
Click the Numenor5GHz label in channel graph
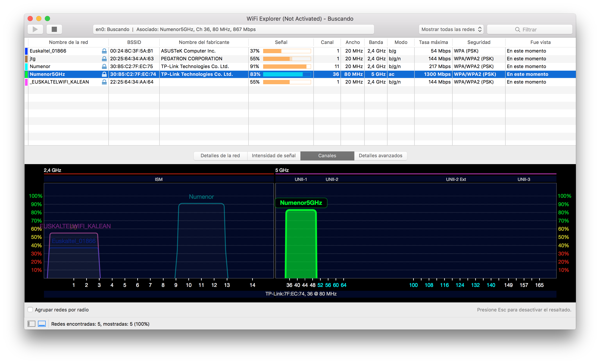pyautogui.click(x=301, y=203)
